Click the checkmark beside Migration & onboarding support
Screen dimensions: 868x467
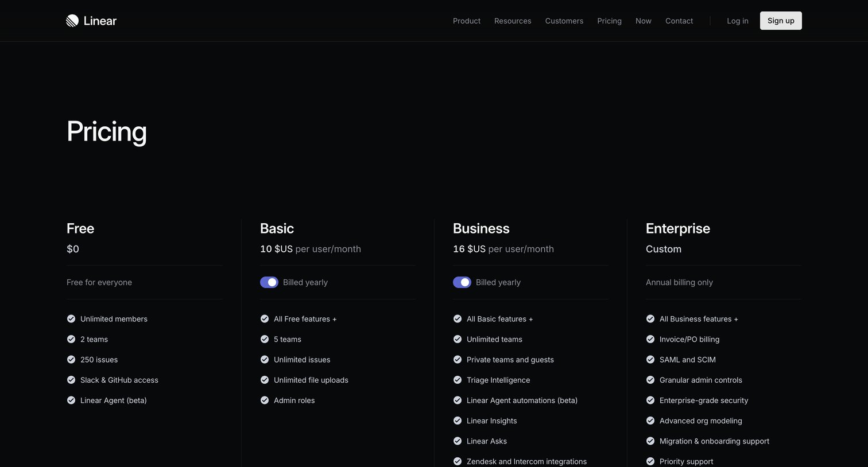tap(650, 441)
